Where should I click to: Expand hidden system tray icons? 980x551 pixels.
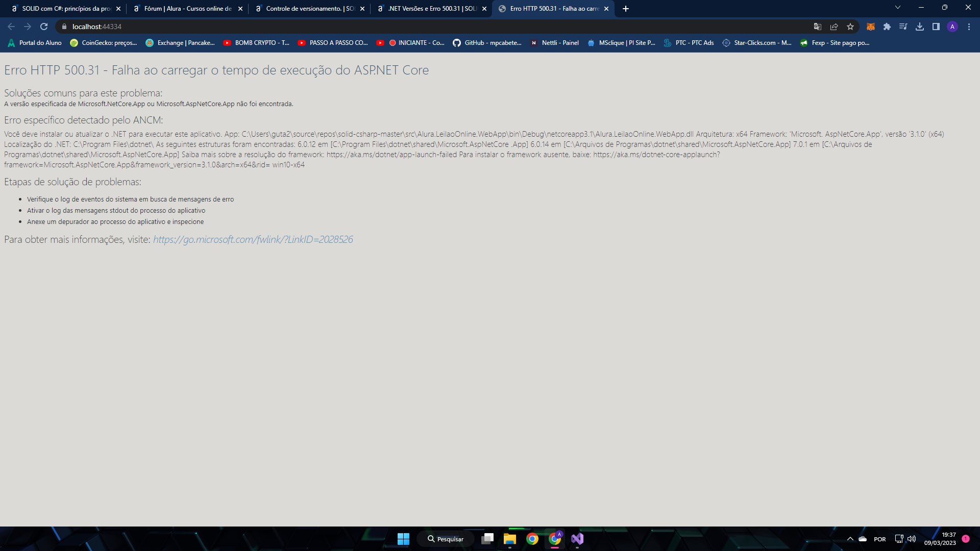click(850, 539)
